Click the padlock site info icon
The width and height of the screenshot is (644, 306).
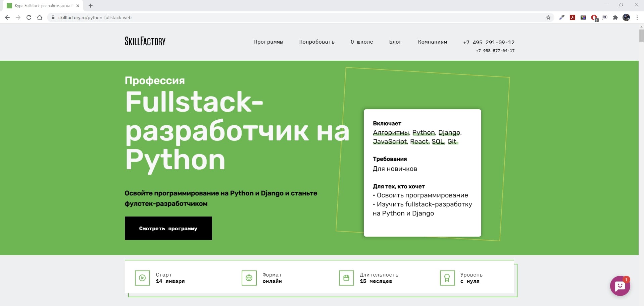[53, 17]
